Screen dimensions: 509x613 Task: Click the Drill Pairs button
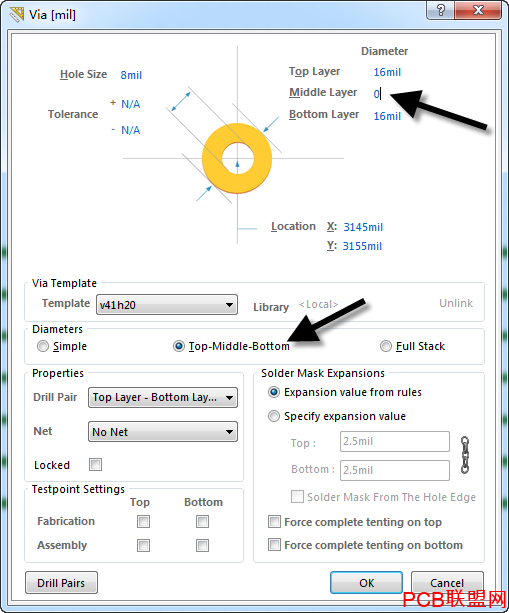61,583
